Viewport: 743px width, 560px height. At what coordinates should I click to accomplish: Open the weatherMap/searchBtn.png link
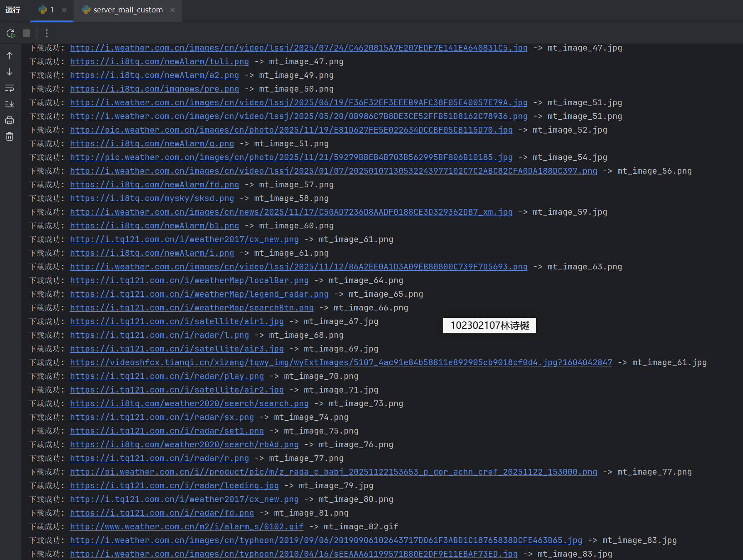click(x=192, y=308)
